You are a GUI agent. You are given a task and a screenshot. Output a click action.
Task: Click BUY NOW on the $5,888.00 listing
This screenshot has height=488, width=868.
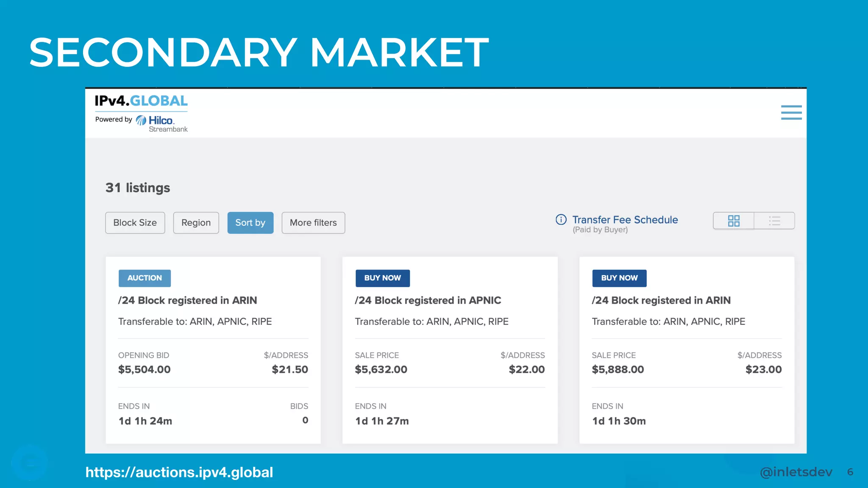coord(619,278)
